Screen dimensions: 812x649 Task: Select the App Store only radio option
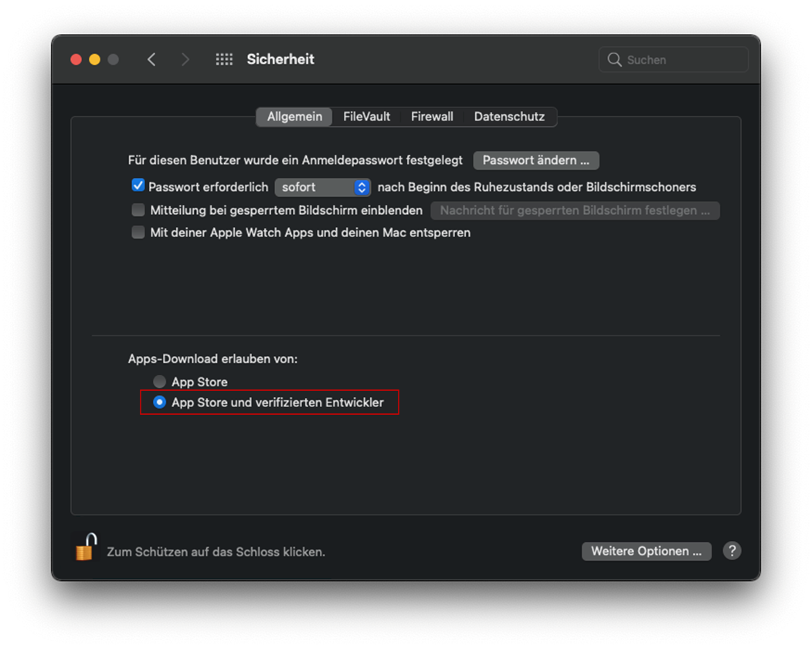pyautogui.click(x=159, y=382)
